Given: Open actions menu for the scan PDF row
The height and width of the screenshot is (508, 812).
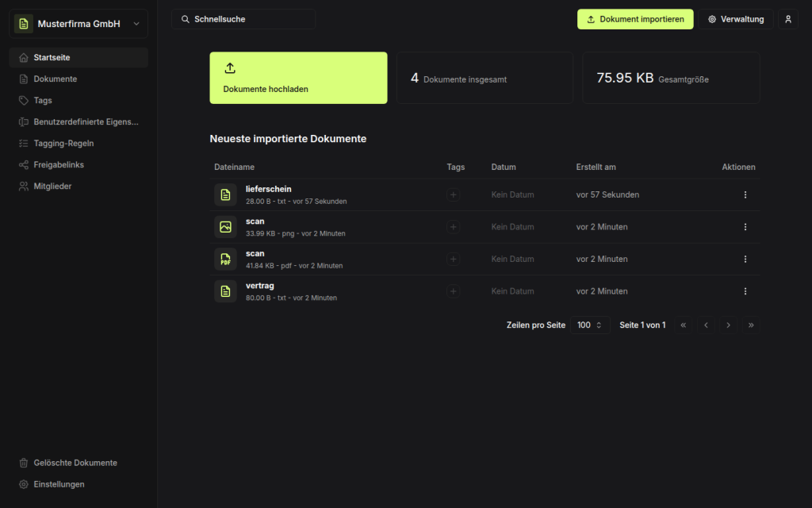Looking at the screenshot, I should [x=745, y=260].
